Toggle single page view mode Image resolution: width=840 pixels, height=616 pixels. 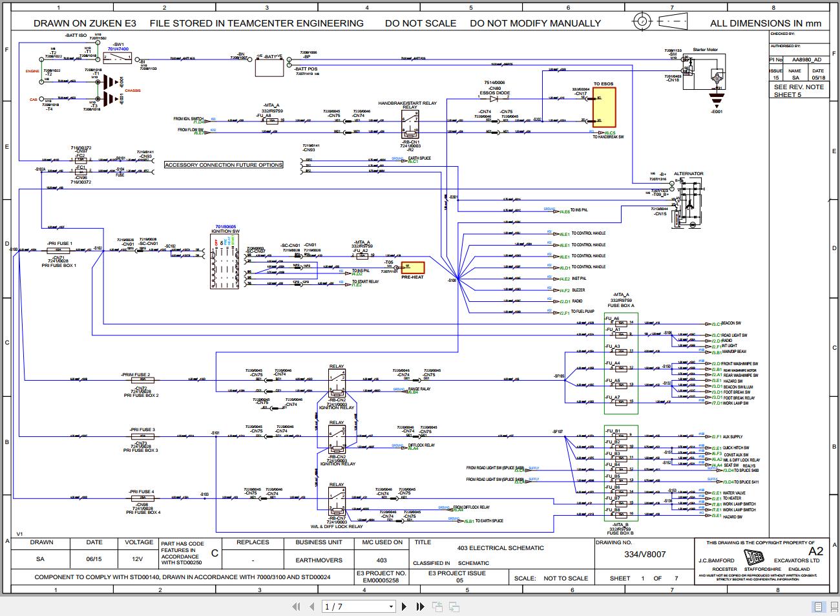click(x=818, y=607)
